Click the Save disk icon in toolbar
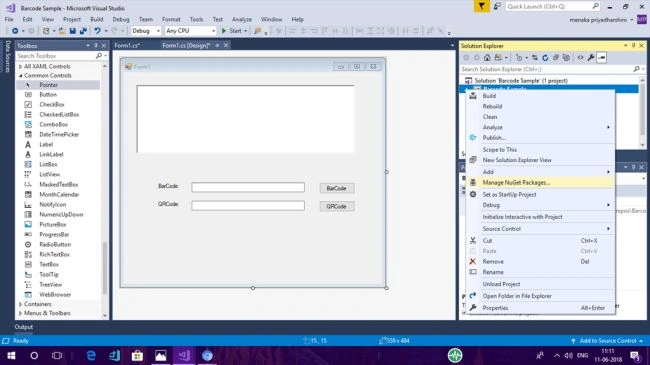Viewport: 650px width, 365px height. pos(73,31)
